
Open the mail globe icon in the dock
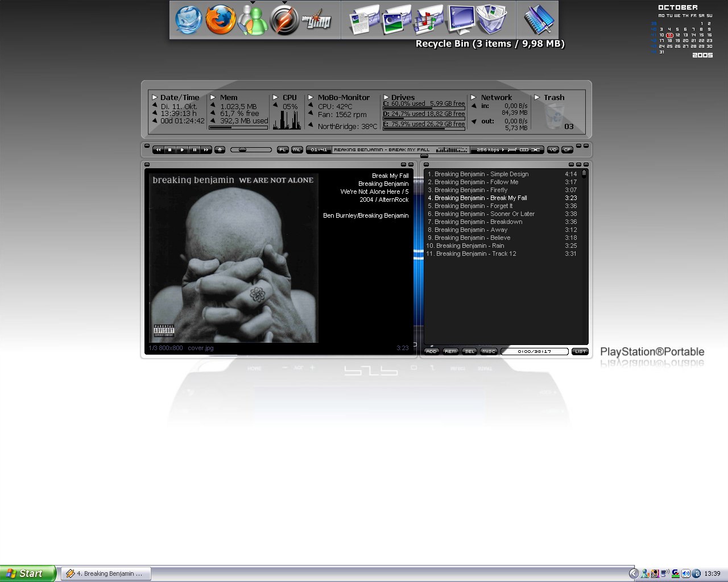[x=188, y=20]
